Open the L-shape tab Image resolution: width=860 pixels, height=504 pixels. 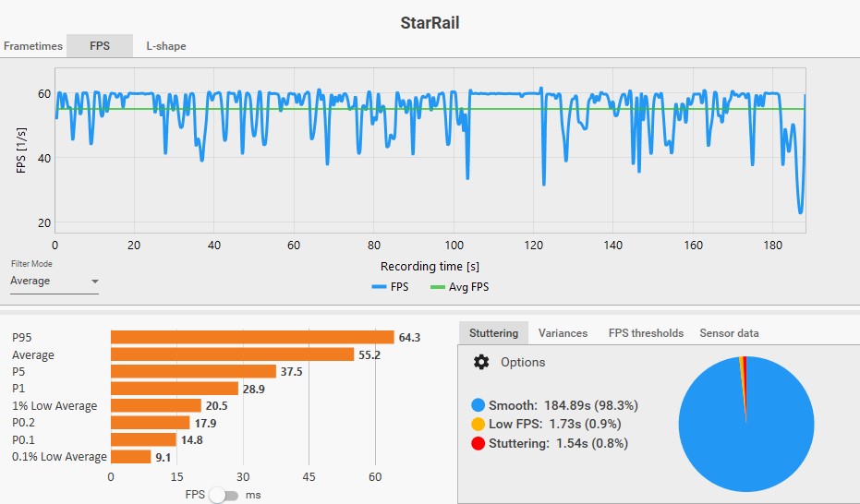(x=165, y=46)
